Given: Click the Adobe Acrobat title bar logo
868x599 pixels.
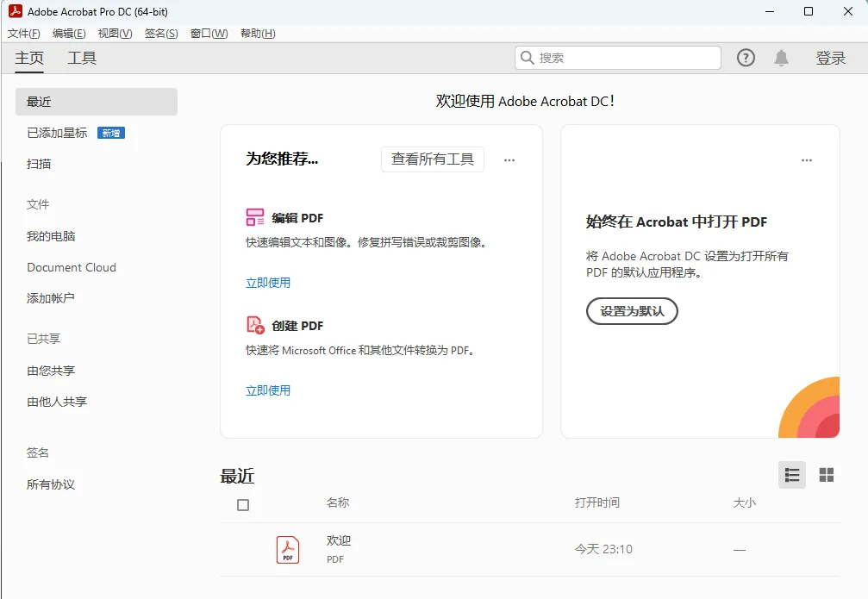Looking at the screenshot, I should (16, 11).
